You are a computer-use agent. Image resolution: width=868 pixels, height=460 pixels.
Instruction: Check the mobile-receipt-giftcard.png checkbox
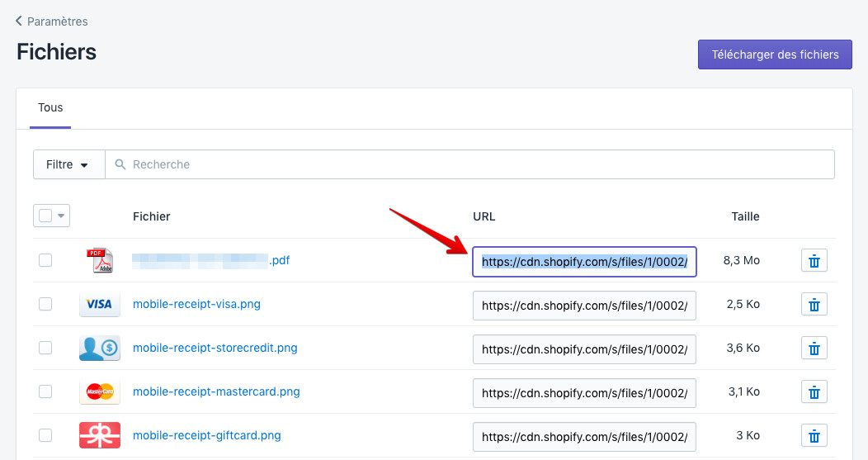click(45, 435)
